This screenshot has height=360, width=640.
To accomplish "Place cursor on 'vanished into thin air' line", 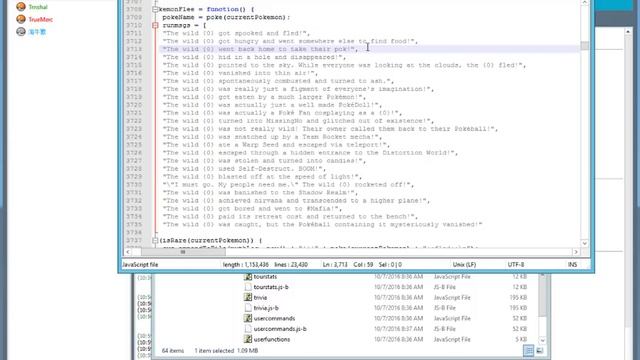I will point(240,73).
